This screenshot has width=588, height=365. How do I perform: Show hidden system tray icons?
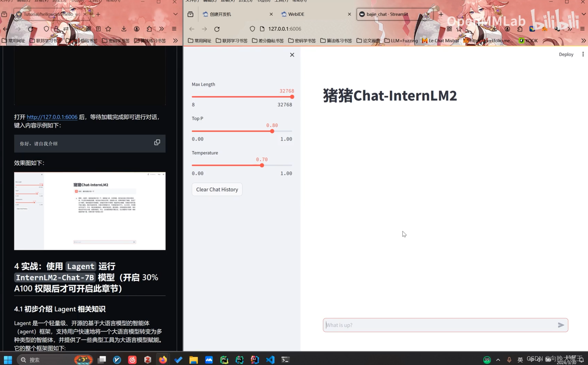[498, 360]
